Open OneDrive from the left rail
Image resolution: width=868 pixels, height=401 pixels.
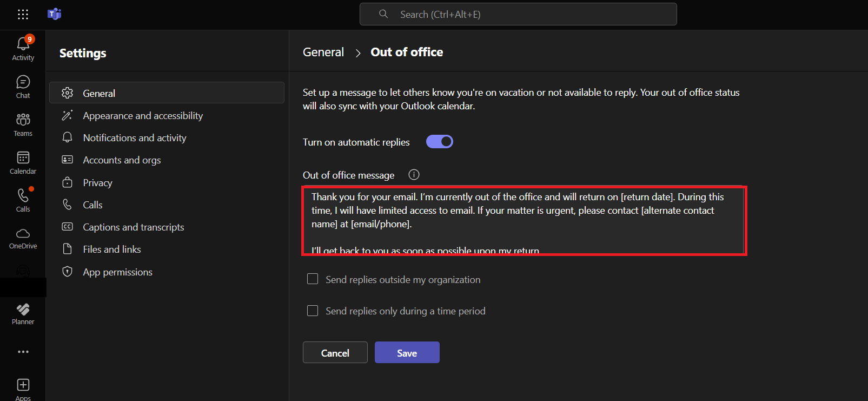point(23,238)
